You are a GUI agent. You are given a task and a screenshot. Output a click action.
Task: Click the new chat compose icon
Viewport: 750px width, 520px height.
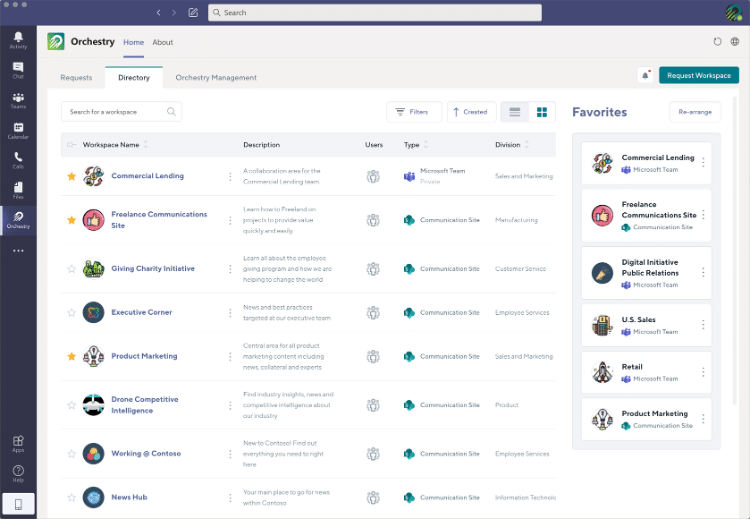193,13
